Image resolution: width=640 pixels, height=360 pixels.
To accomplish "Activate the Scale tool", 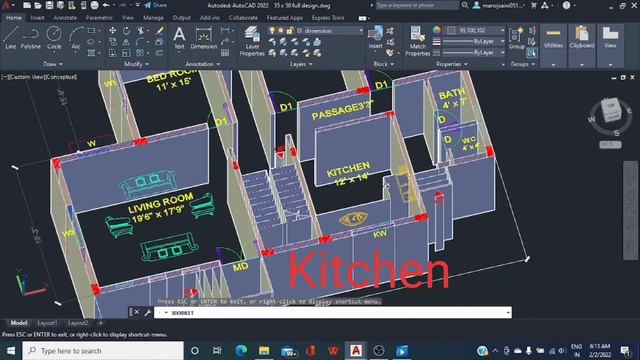I will click(x=127, y=53).
